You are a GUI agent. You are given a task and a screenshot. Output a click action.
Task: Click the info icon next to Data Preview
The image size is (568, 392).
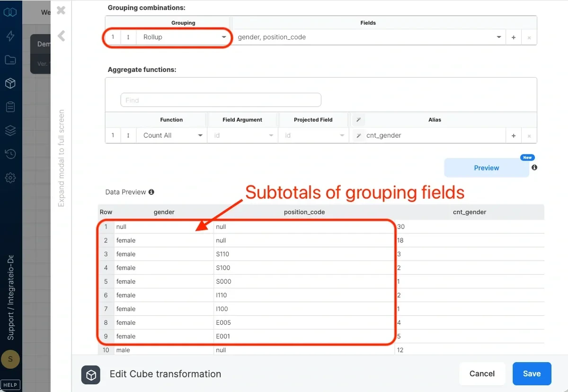tap(151, 192)
